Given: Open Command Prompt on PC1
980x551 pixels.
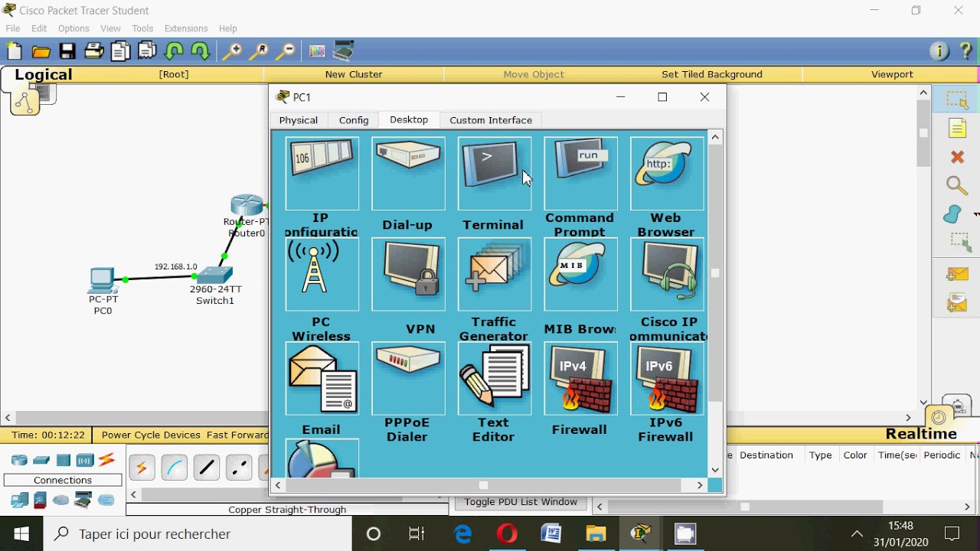Looking at the screenshot, I should click(580, 174).
